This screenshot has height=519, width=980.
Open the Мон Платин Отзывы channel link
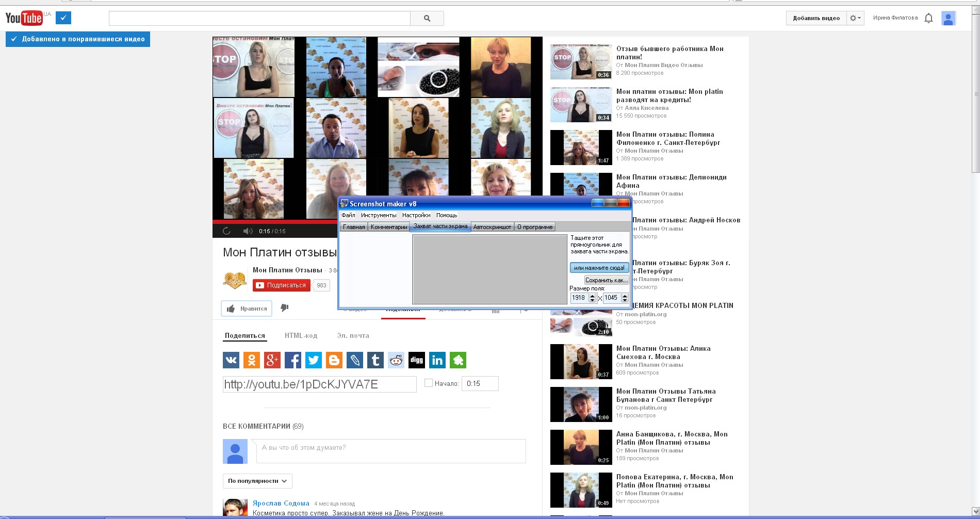(287, 270)
